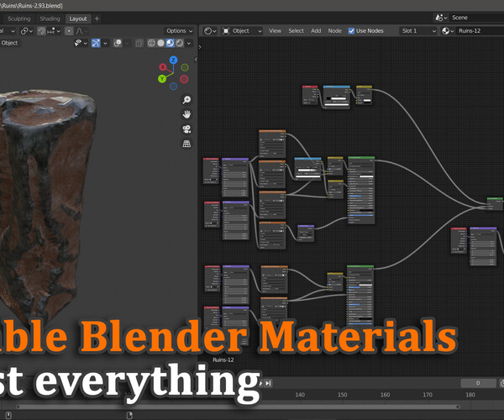Toggle the snap magnet button
Screen dimensions: 504x420
[41, 31]
